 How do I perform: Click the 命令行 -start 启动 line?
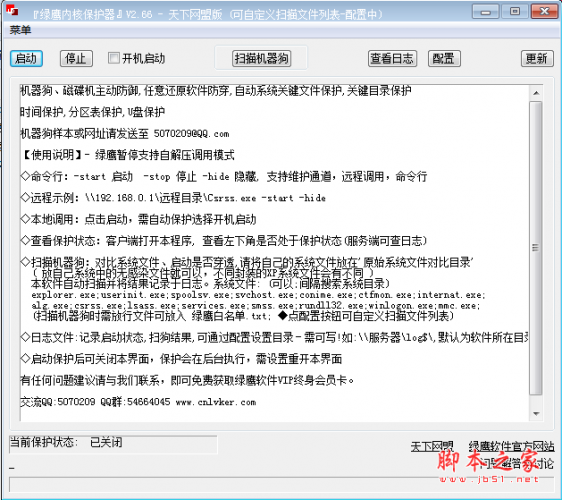point(224,176)
